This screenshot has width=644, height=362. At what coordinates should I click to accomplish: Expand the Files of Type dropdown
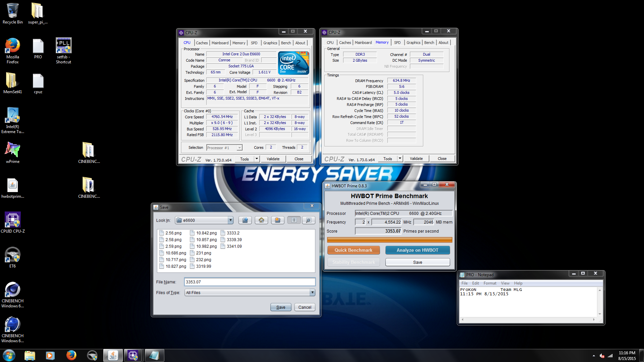[x=312, y=293]
